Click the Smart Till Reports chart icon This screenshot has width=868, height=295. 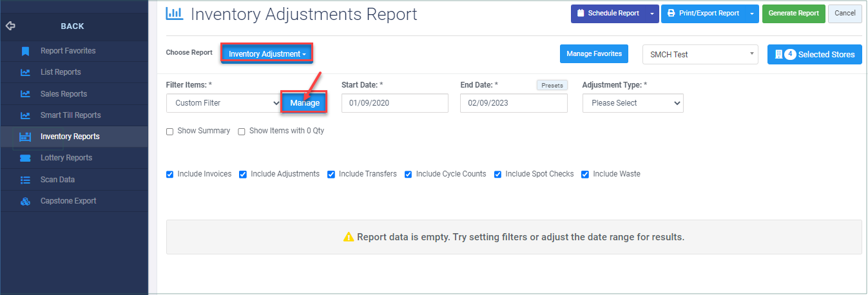click(x=25, y=115)
